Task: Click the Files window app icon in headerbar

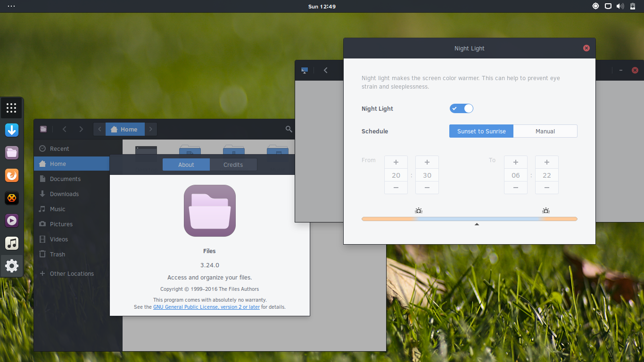Action: coord(43,129)
